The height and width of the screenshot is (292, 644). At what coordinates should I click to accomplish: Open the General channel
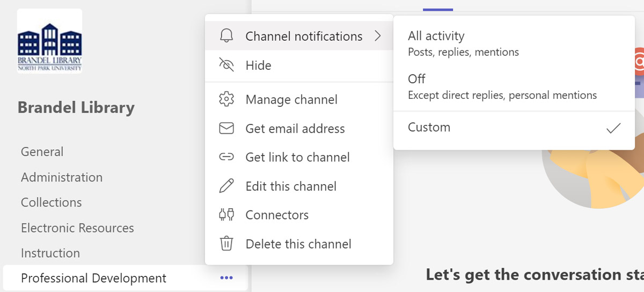pos(42,152)
